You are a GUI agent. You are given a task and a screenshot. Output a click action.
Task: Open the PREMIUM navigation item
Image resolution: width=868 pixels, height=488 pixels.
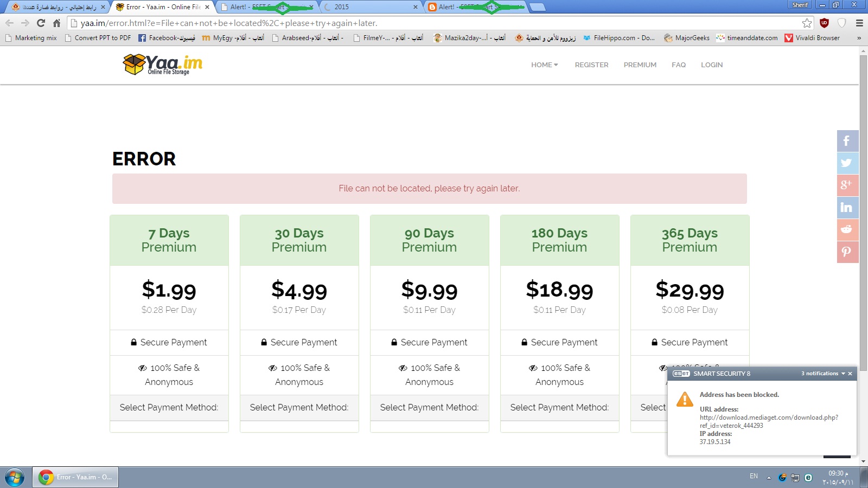[x=640, y=65]
